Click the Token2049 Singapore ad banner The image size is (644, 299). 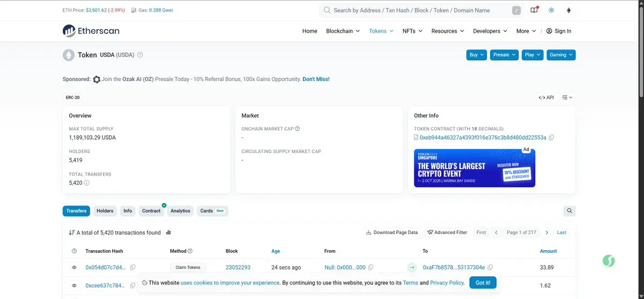click(x=474, y=168)
